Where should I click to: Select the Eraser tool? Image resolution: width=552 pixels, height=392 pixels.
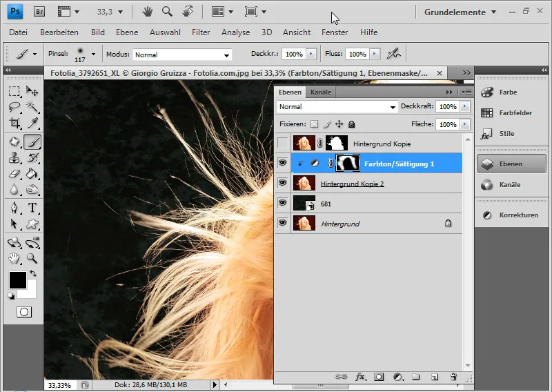(x=14, y=174)
